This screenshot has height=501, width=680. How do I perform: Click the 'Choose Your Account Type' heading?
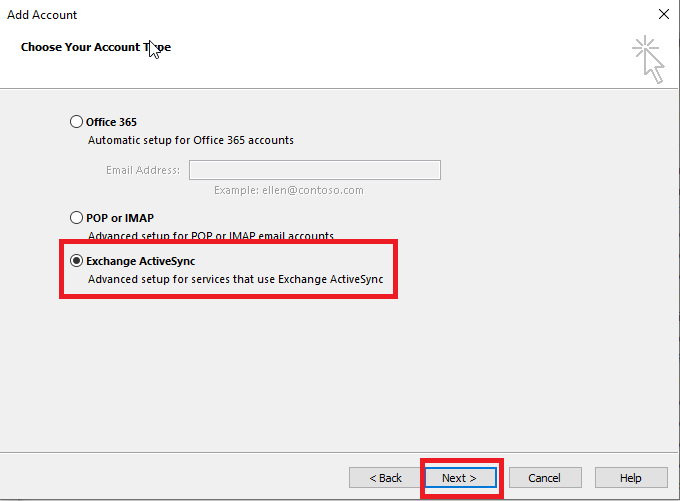(96, 47)
